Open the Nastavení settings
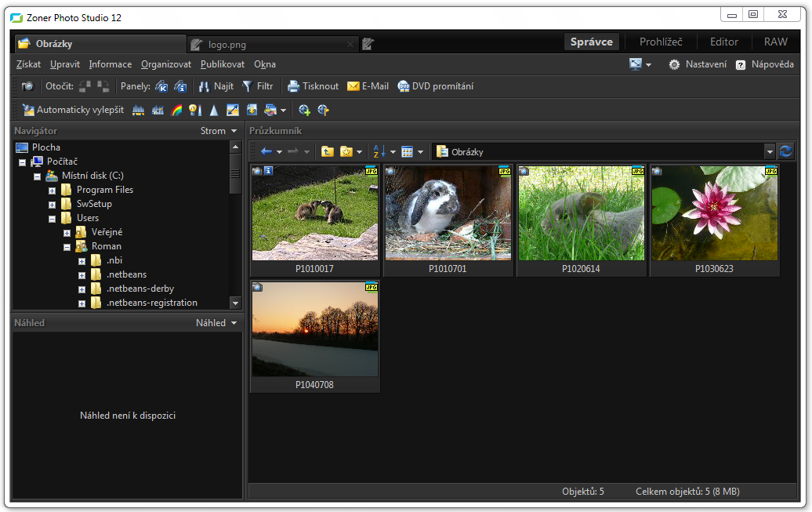This screenshot has width=812, height=512. tap(698, 64)
